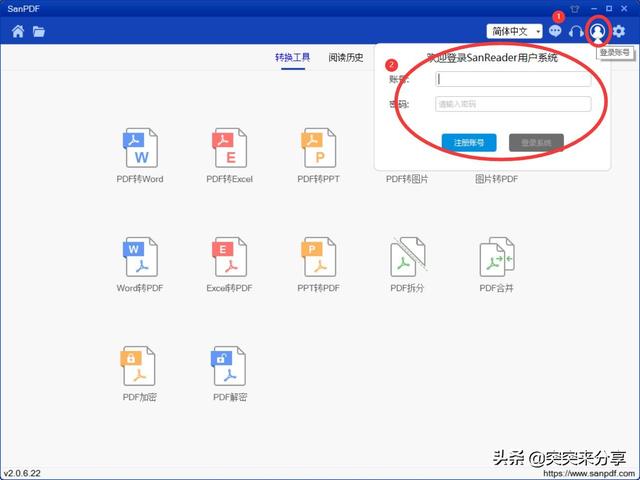Select the PDF解密 decrypt tool

tap(230, 373)
